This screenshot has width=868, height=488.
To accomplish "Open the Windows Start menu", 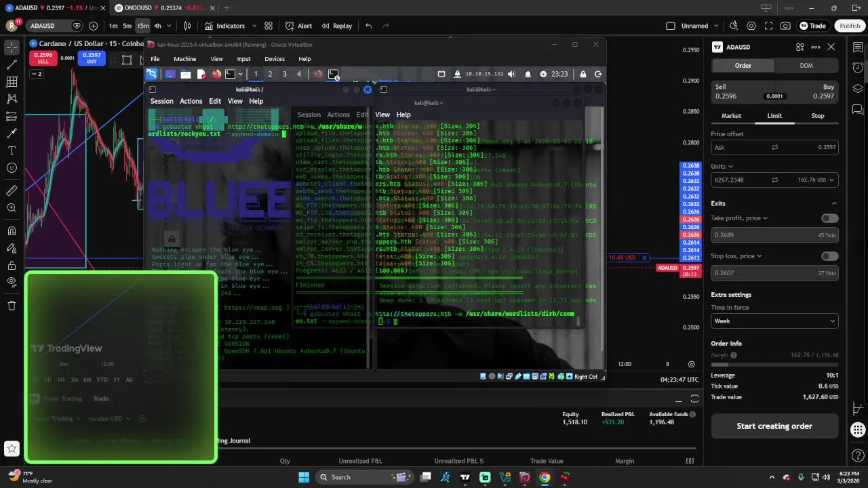I will click(304, 477).
